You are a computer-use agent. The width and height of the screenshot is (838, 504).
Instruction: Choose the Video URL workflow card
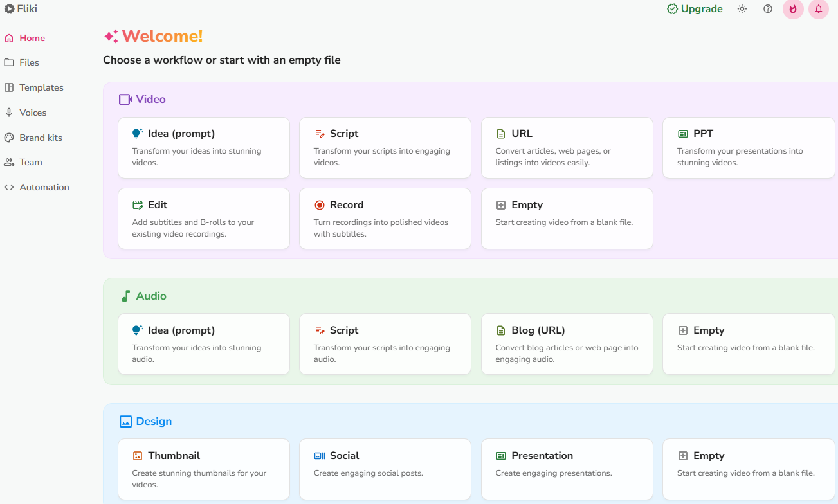(x=567, y=148)
